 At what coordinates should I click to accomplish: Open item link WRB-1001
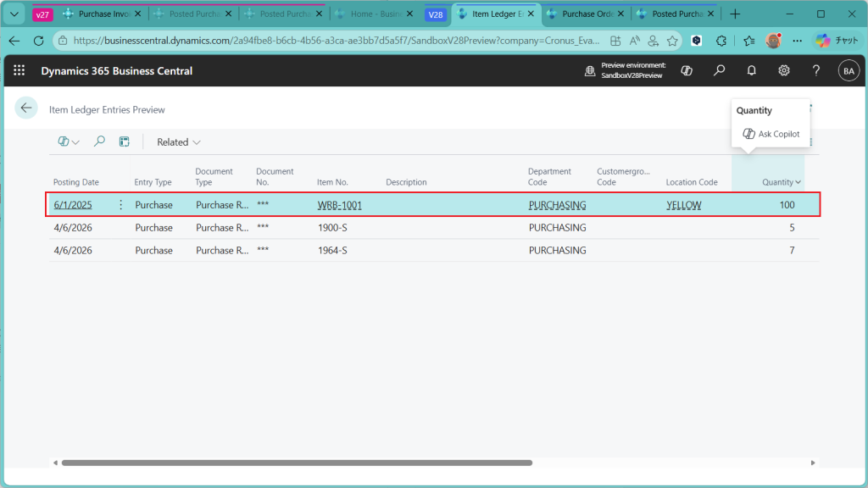point(339,205)
